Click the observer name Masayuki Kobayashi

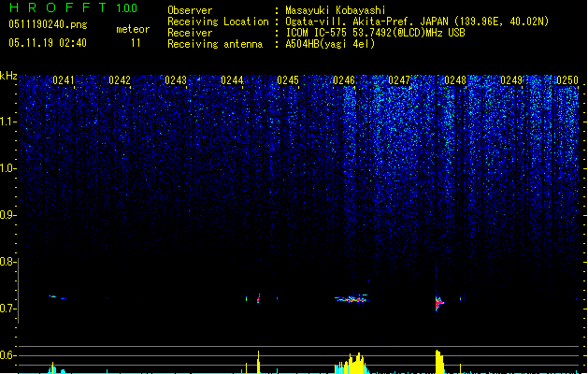(x=336, y=10)
